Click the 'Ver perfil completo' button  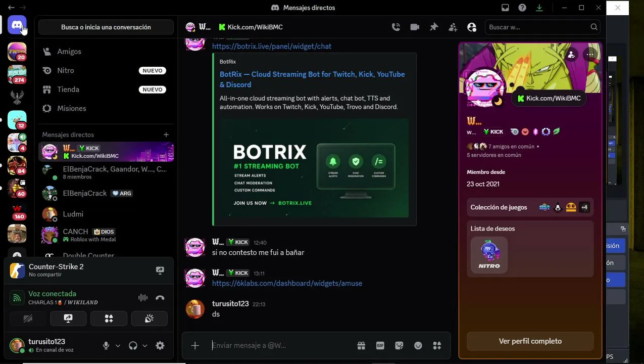[x=530, y=341]
